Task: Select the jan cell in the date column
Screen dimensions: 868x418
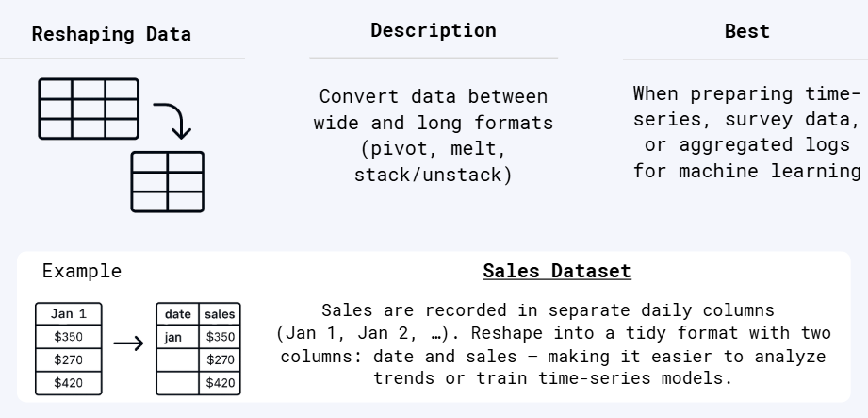Action: [x=176, y=337]
